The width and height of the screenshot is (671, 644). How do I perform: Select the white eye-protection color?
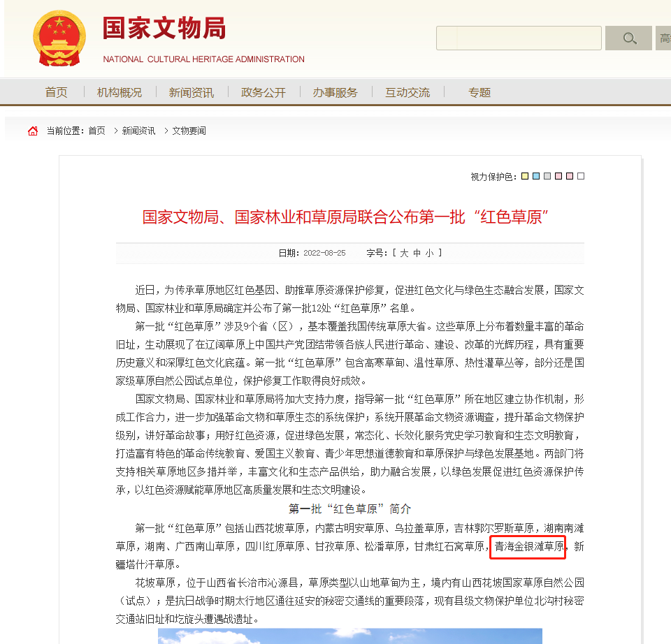581,176
